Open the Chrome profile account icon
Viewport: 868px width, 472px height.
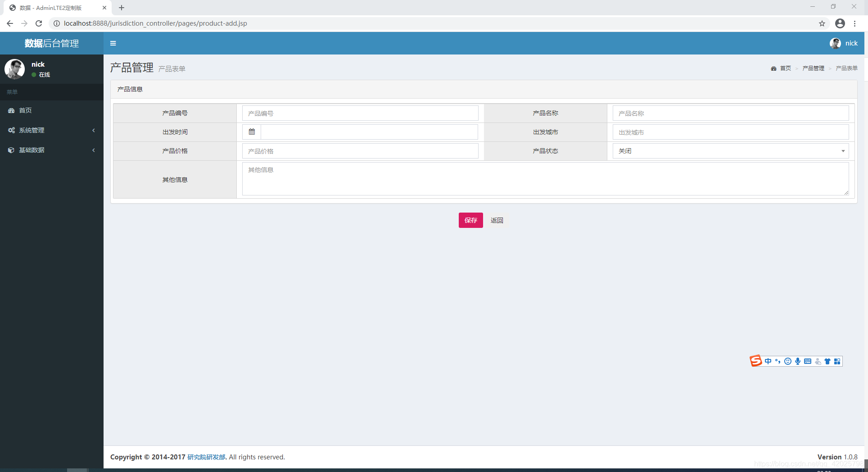tap(840, 23)
